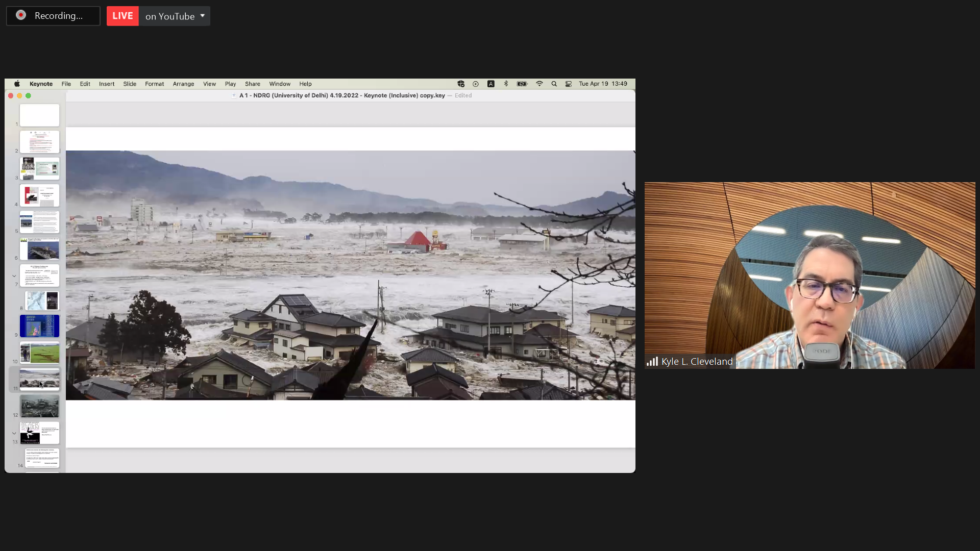Select slide 12 debris photo thumbnail
Image resolution: width=980 pixels, height=551 pixels.
39,407
